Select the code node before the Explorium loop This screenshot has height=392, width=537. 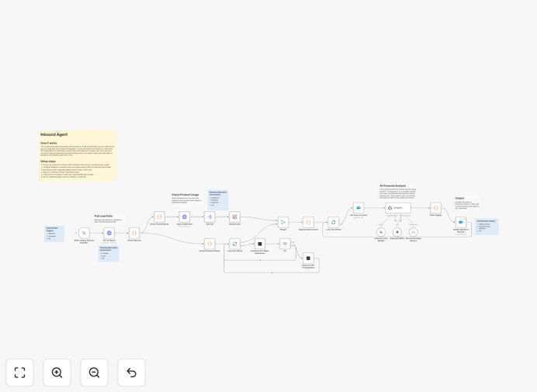(x=210, y=244)
